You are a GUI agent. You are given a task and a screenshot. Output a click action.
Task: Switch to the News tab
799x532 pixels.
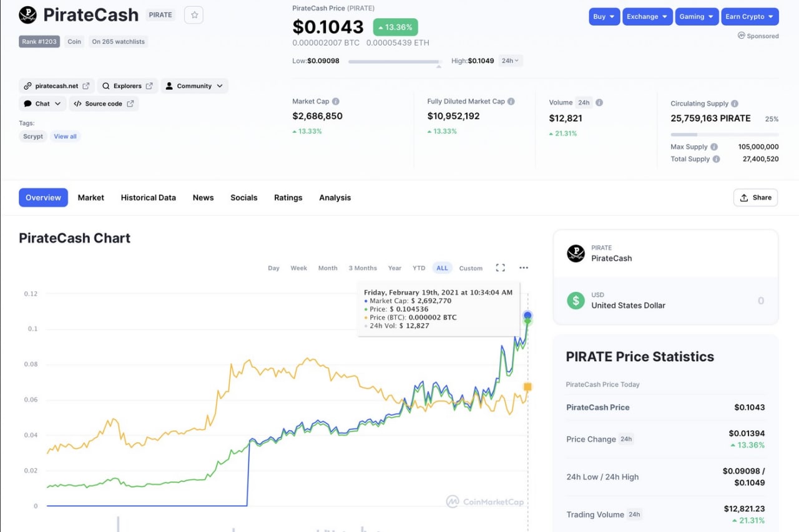click(x=203, y=198)
